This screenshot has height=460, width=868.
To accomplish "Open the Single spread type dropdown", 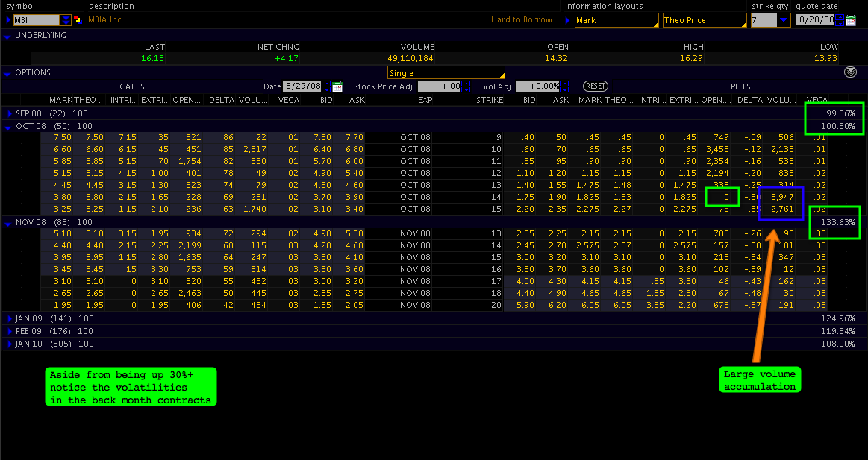I will (x=446, y=73).
